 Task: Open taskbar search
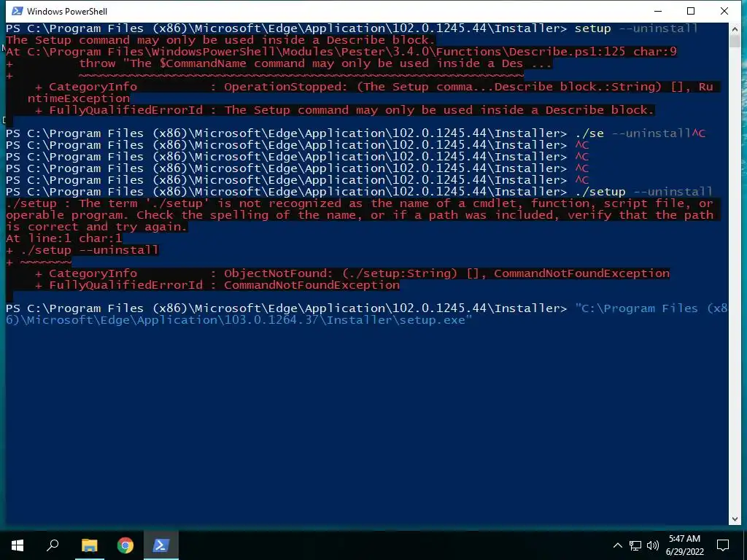click(x=53, y=545)
